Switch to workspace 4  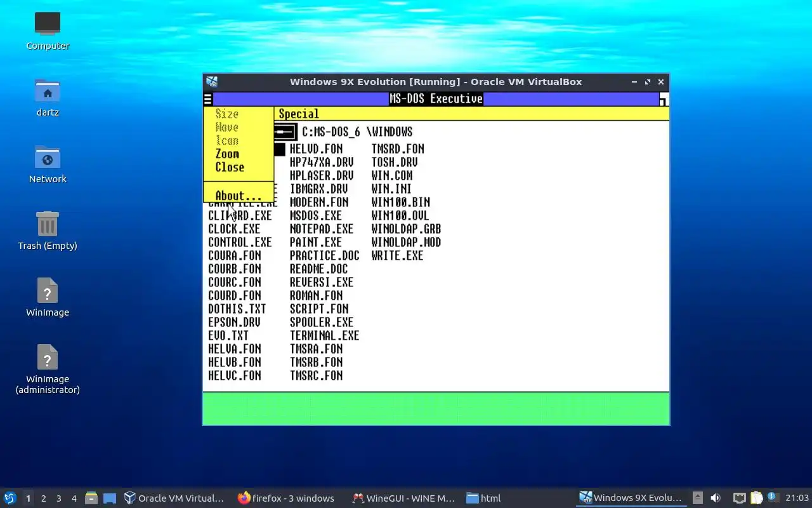click(74, 498)
